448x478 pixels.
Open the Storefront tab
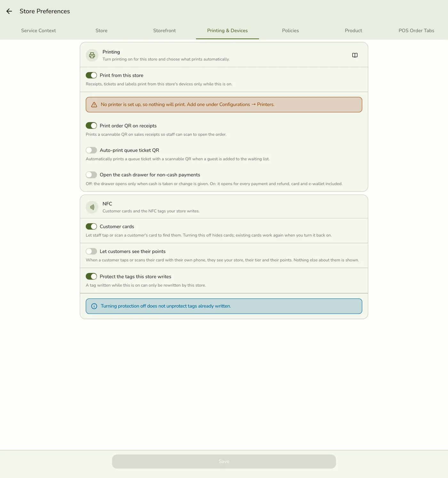coord(164,31)
